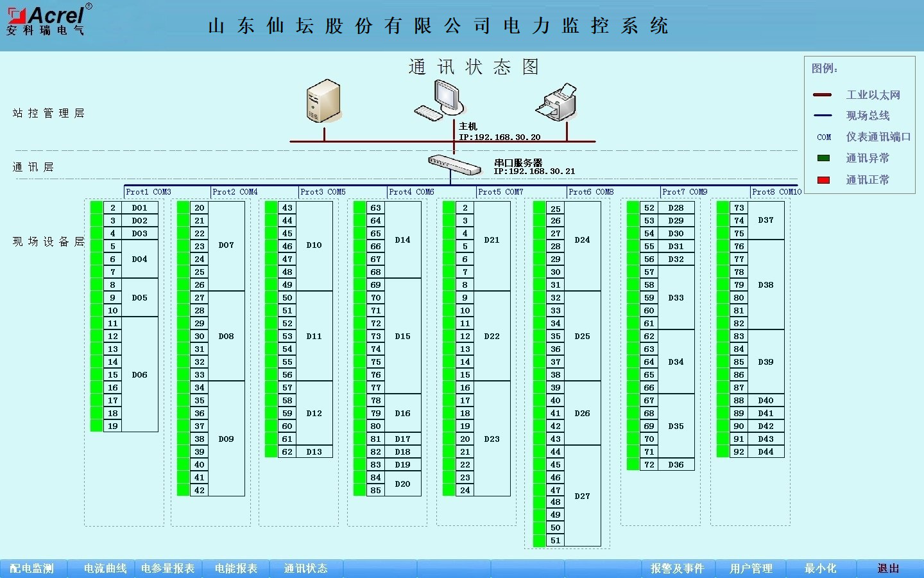Click the red communication legend swatch
This screenshot has width=924, height=578.
pyautogui.click(x=824, y=180)
